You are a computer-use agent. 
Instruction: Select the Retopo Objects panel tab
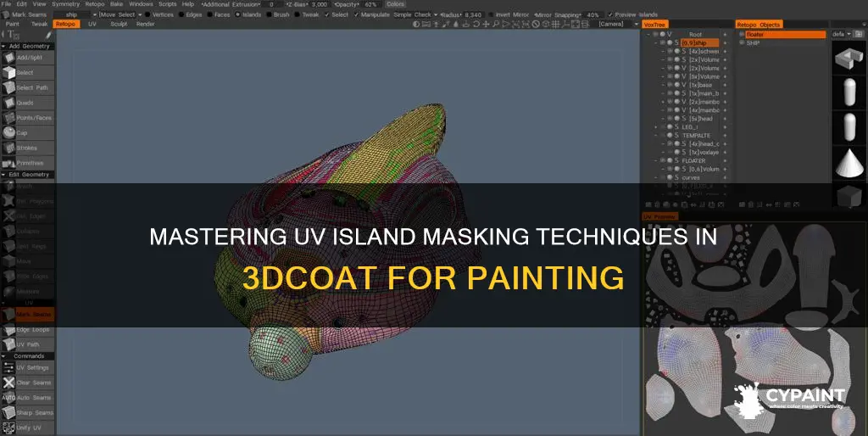pos(759,25)
